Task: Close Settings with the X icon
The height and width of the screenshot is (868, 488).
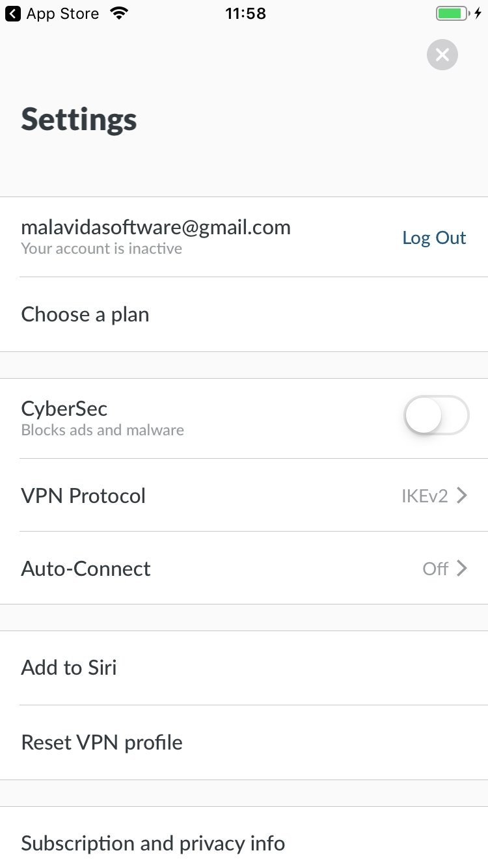Action: click(442, 55)
